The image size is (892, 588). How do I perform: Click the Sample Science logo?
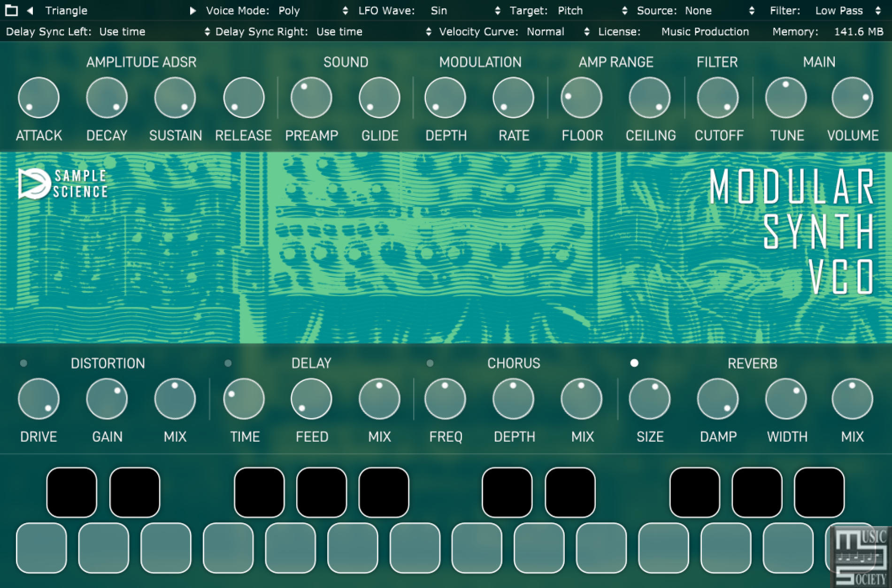[63, 183]
